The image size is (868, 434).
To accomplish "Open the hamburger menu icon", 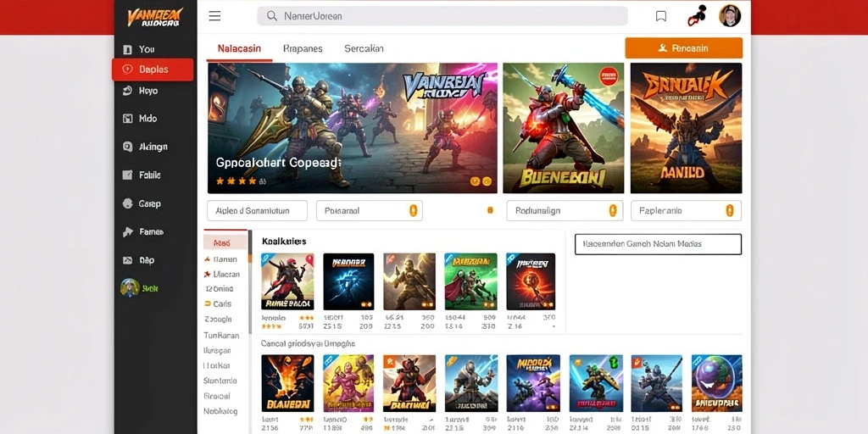I will pos(214,16).
